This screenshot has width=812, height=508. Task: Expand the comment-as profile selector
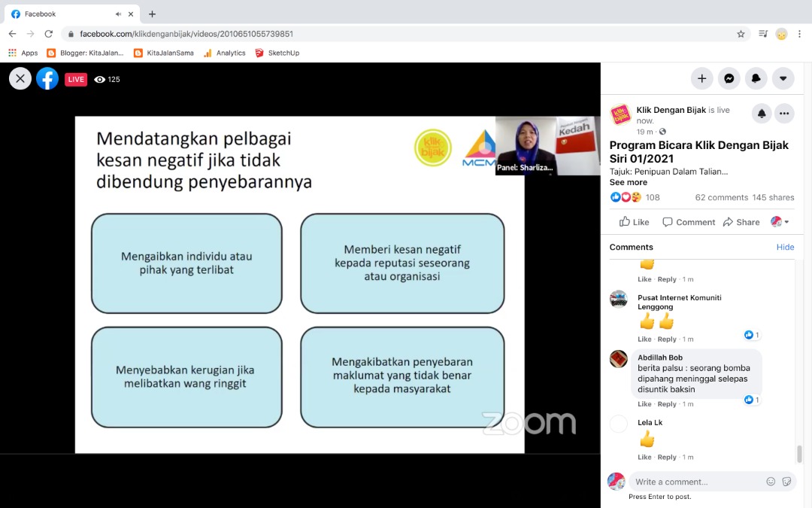tap(780, 222)
